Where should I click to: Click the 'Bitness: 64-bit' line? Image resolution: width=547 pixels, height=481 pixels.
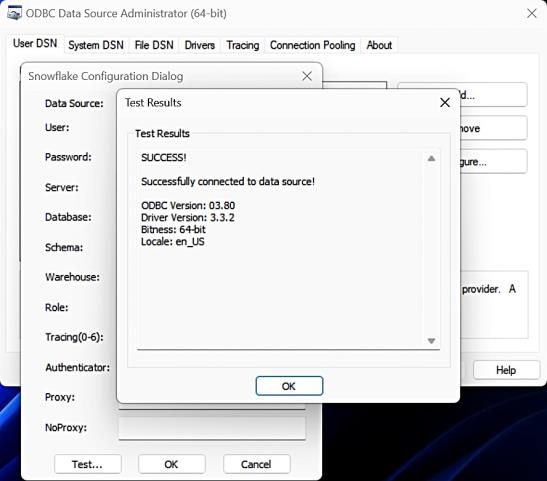click(173, 230)
